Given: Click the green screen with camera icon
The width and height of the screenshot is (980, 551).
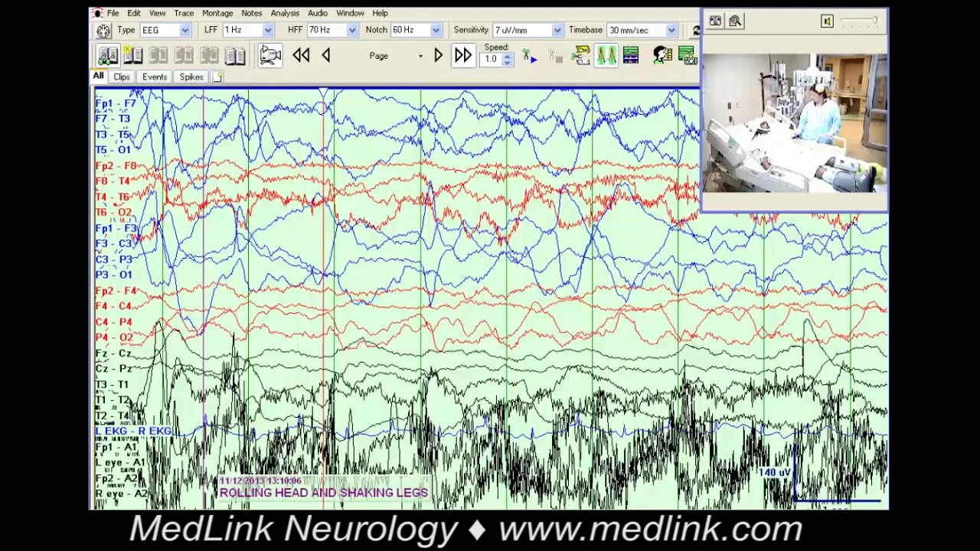Looking at the screenshot, I should click(x=687, y=55).
